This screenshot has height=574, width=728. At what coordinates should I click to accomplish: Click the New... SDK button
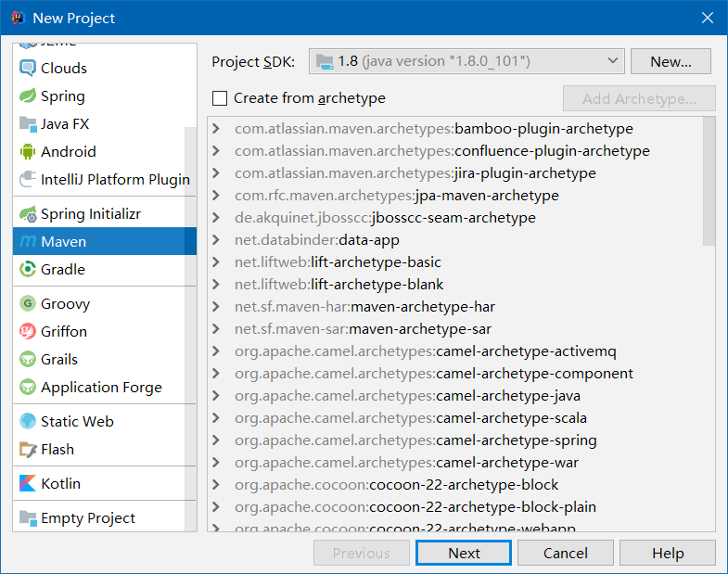(671, 61)
